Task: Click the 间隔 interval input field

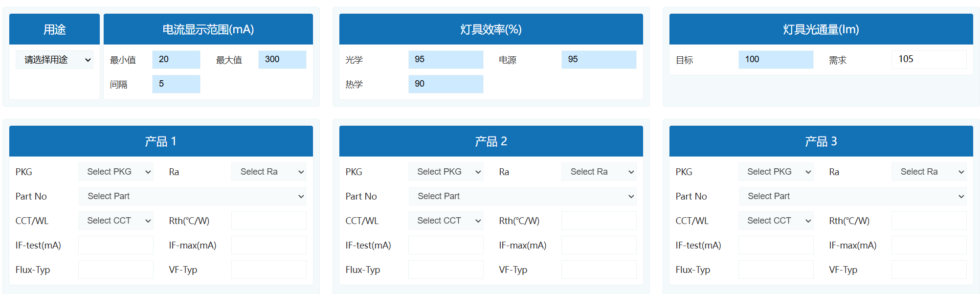Action: [x=176, y=84]
